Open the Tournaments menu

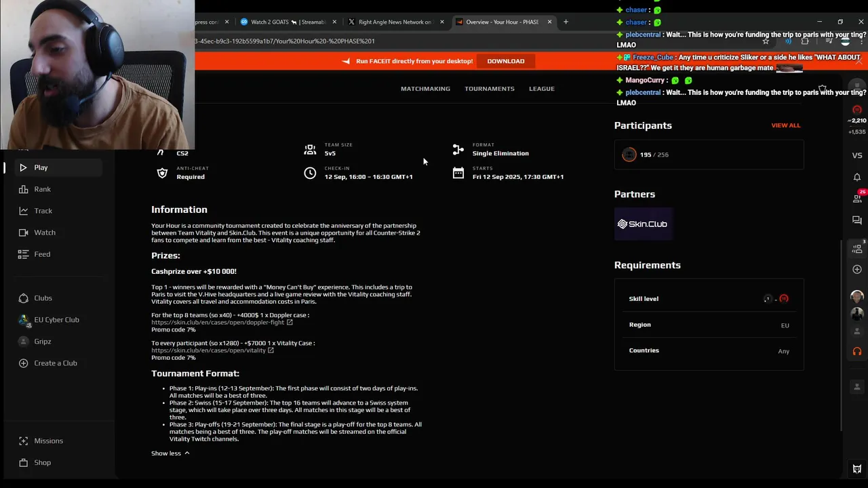point(490,89)
